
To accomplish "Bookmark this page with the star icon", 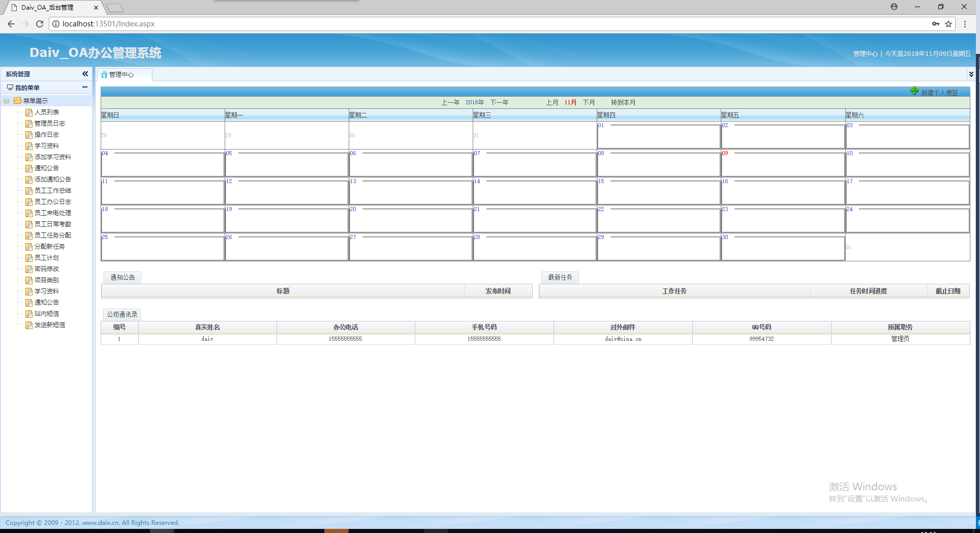I will (948, 24).
